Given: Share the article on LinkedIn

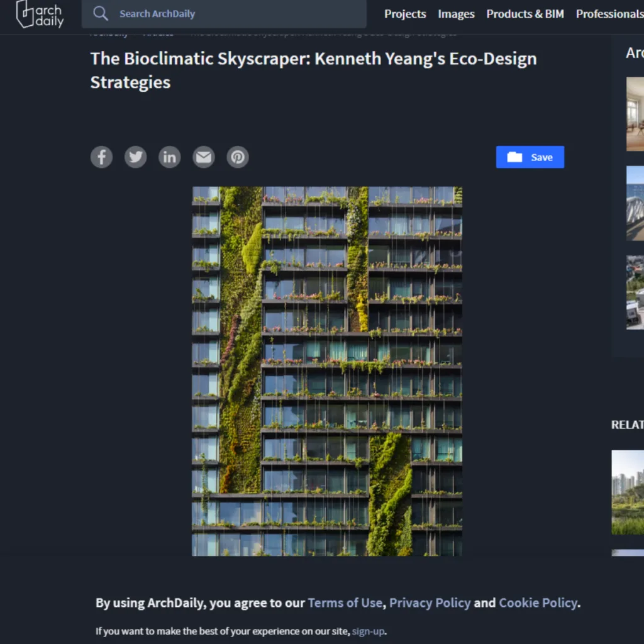Looking at the screenshot, I should [169, 157].
